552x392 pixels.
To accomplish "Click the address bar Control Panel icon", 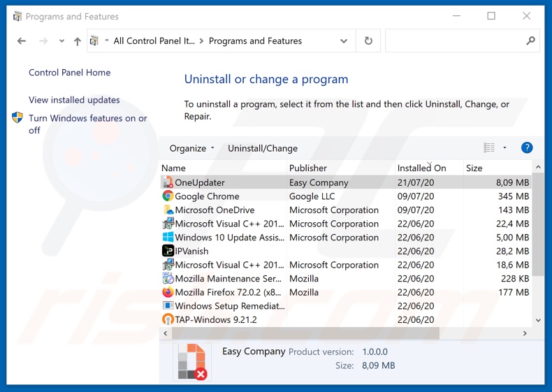I will pyautogui.click(x=94, y=41).
